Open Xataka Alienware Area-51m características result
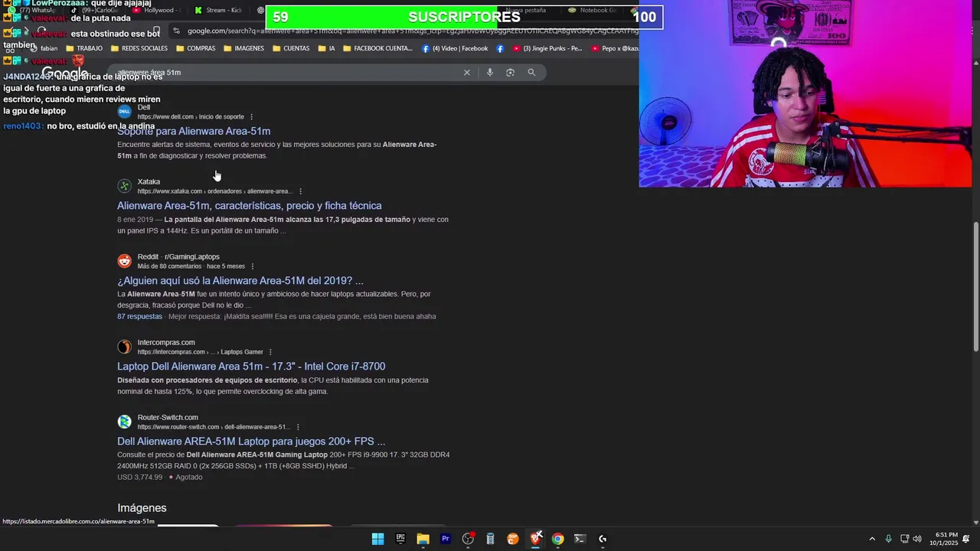The image size is (980, 551). [x=250, y=206]
